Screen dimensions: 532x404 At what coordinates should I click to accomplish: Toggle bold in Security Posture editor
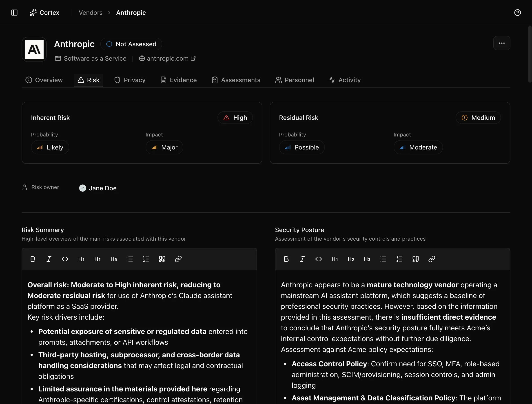(286, 259)
